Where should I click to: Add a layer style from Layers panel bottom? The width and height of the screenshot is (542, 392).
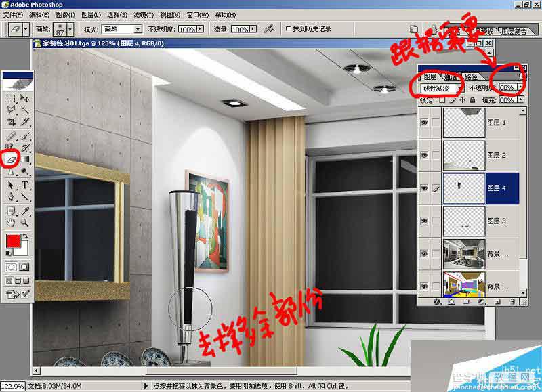coord(437,301)
